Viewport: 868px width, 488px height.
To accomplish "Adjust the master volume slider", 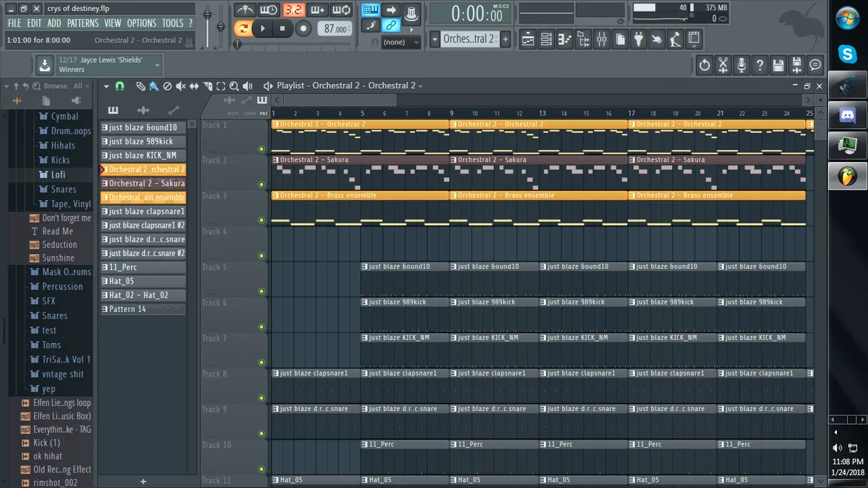I will pyautogui.click(x=208, y=16).
